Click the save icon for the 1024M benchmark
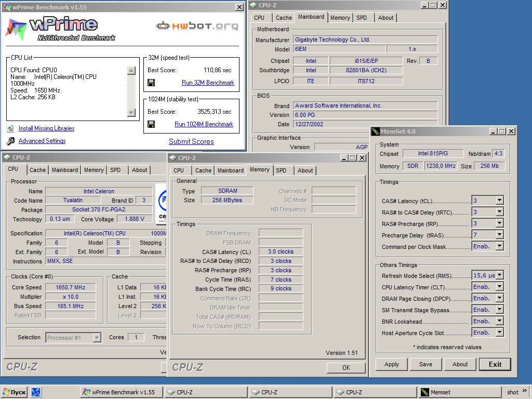Screen dimensions: 532x399 point(151,124)
